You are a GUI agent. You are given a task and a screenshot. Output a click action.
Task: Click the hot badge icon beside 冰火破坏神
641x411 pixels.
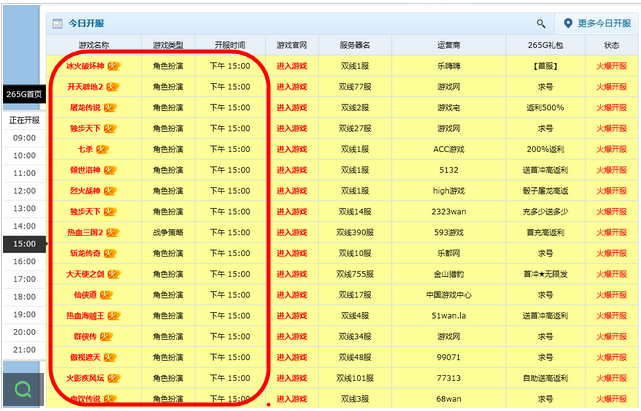click(x=114, y=66)
